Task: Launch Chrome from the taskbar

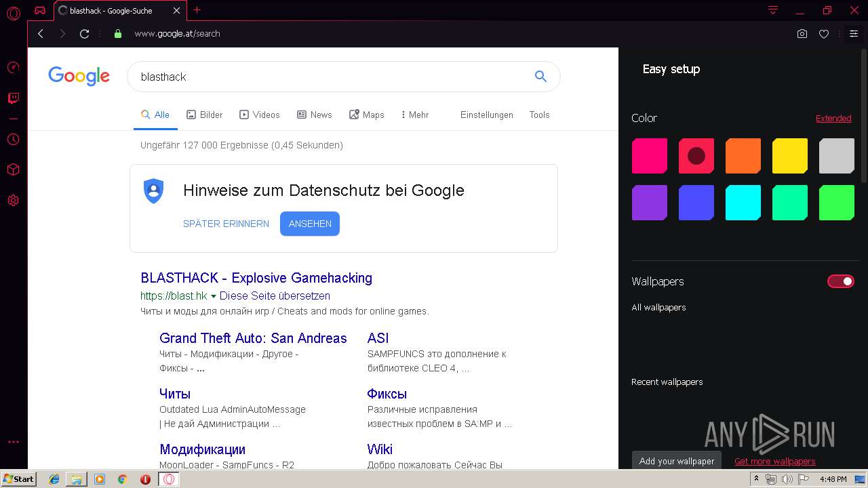Action: 122,479
